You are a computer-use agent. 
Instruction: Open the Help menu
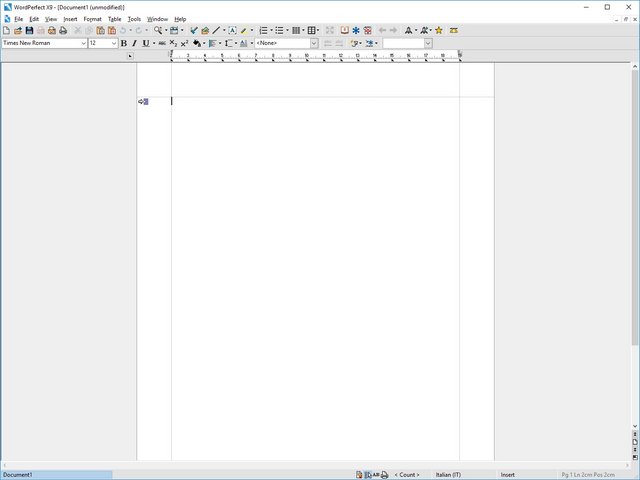180,19
